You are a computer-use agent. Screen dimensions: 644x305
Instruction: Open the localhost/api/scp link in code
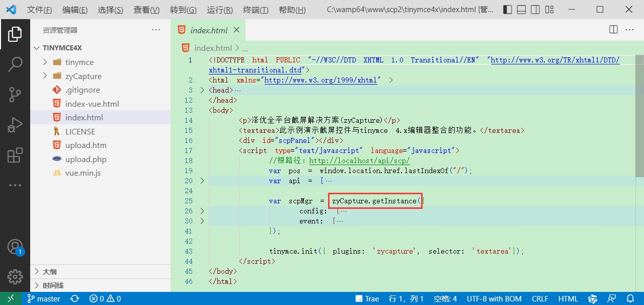[360, 161]
